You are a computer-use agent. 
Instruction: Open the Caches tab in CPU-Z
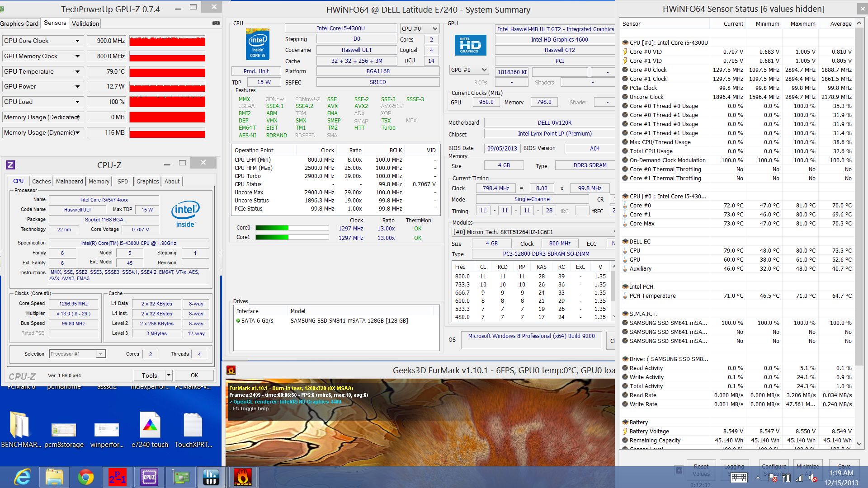click(42, 181)
